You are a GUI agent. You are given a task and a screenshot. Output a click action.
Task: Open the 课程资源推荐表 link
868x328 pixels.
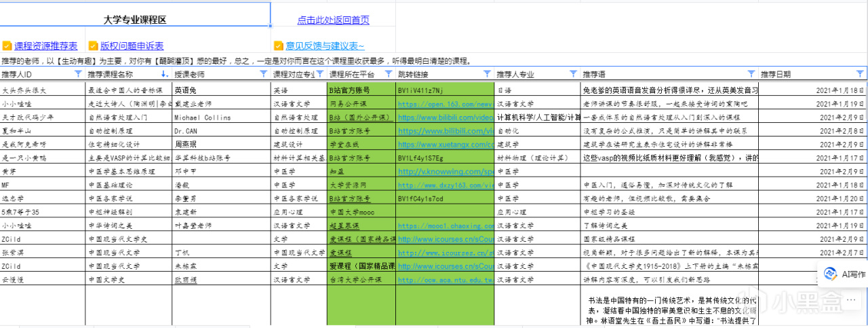[46, 46]
